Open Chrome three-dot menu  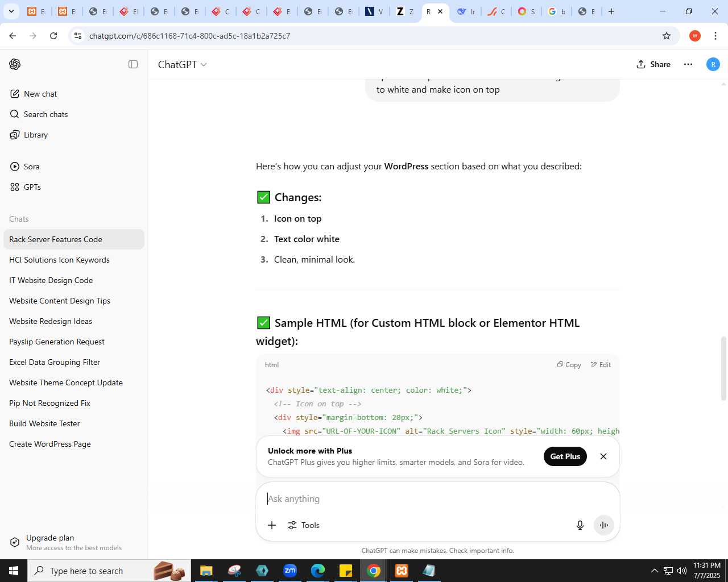(x=715, y=36)
